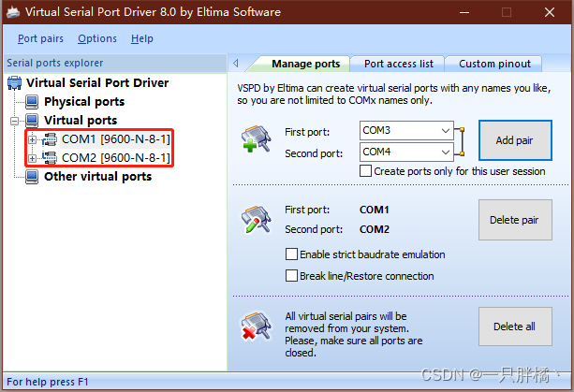Click the bold COM1 first port value

click(375, 210)
